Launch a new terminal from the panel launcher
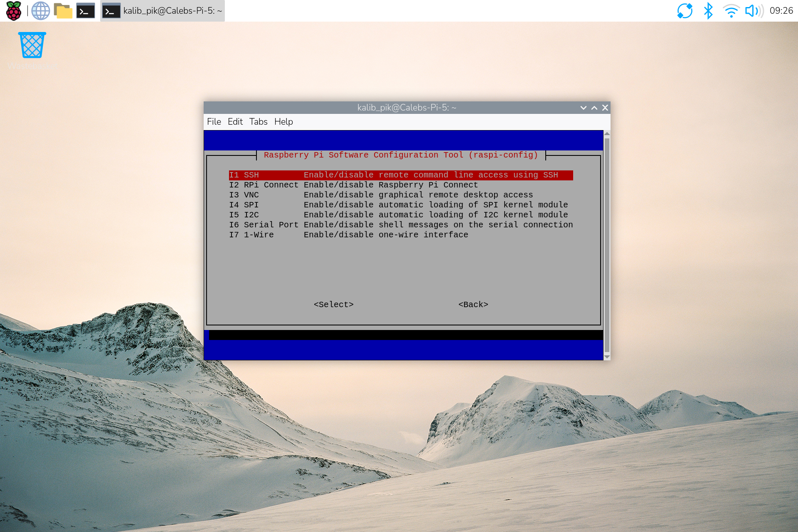Image resolution: width=798 pixels, height=532 pixels. (x=86, y=11)
